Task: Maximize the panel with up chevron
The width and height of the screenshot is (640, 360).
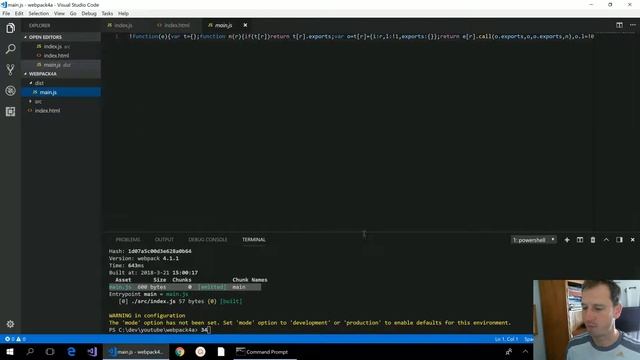Action: tap(606, 240)
